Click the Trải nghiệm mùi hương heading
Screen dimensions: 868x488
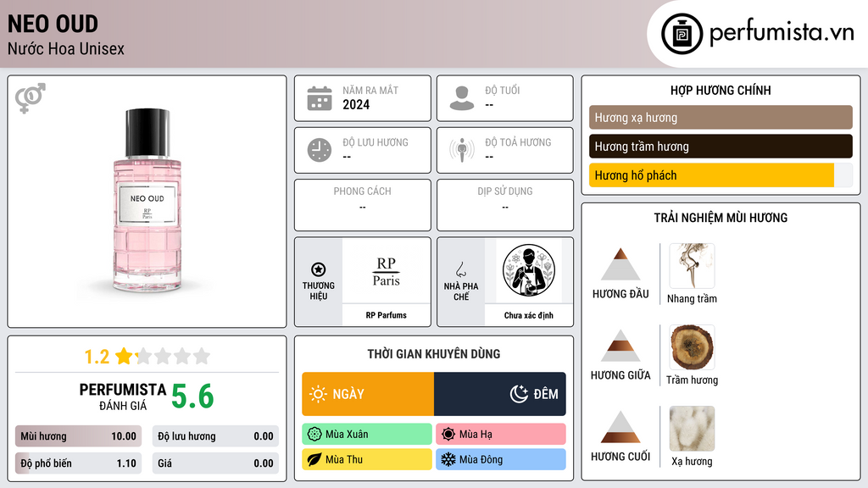[721, 218]
